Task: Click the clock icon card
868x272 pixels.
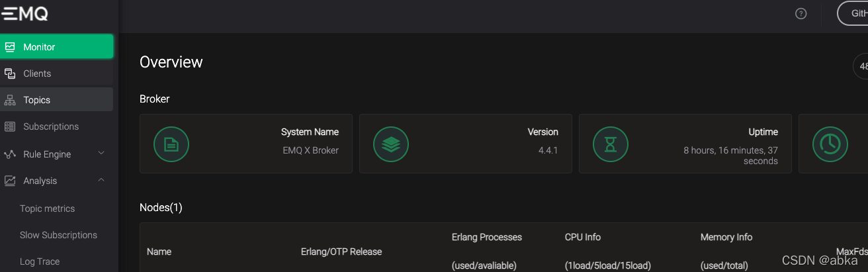Action: tap(830, 144)
